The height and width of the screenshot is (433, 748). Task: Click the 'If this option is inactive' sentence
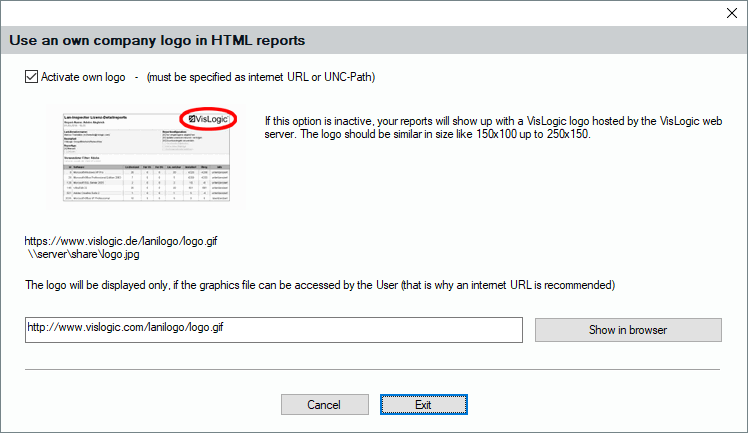[492, 120]
